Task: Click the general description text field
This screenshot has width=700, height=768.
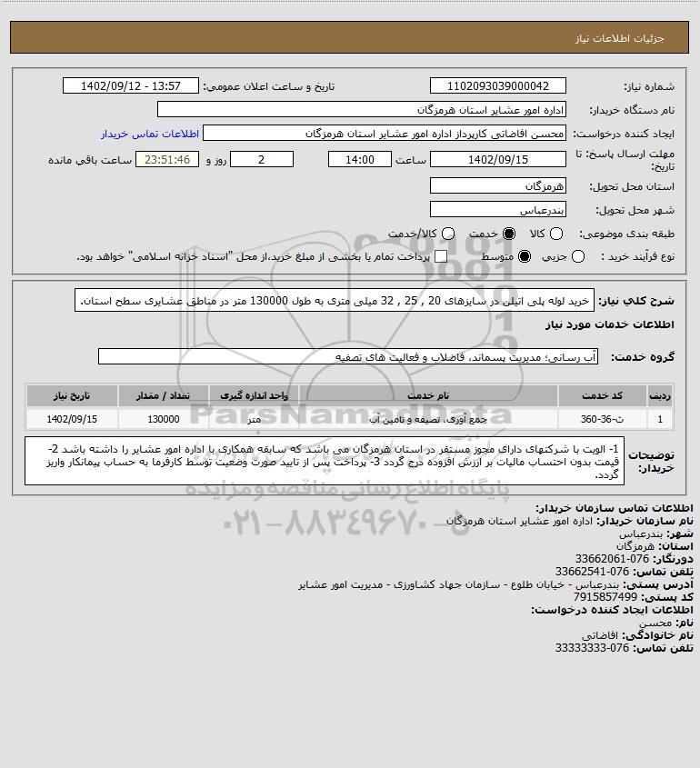Action: click(334, 300)
